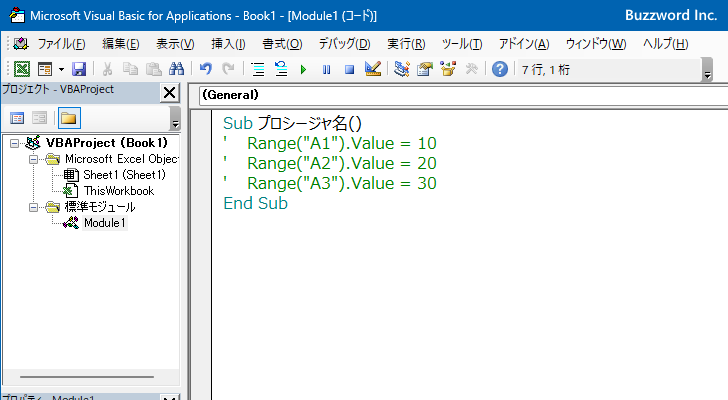Click View Code icon in Project pane
728x400 pixels.
coord(17,118)
